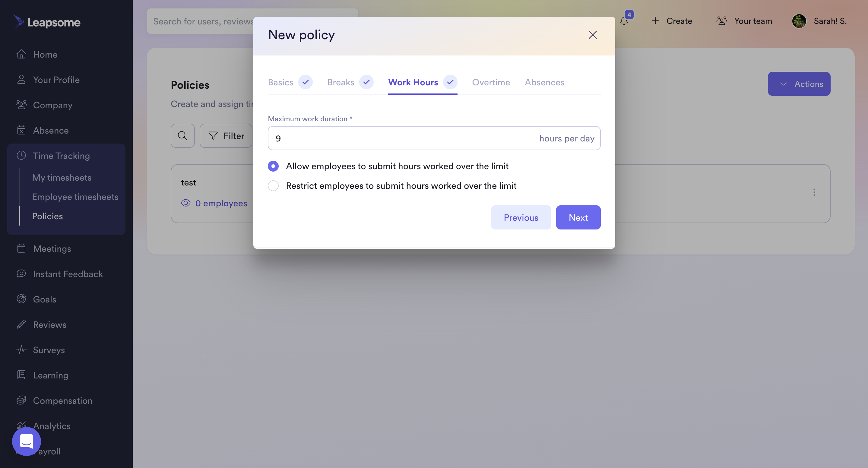Open Sarah's profile avatar

[x=799, y=21]
